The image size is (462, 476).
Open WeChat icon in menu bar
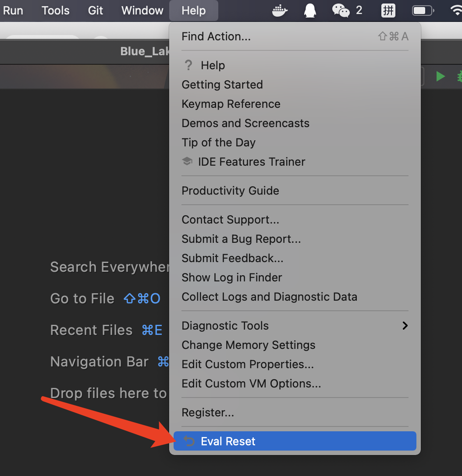tap(341, 11)
